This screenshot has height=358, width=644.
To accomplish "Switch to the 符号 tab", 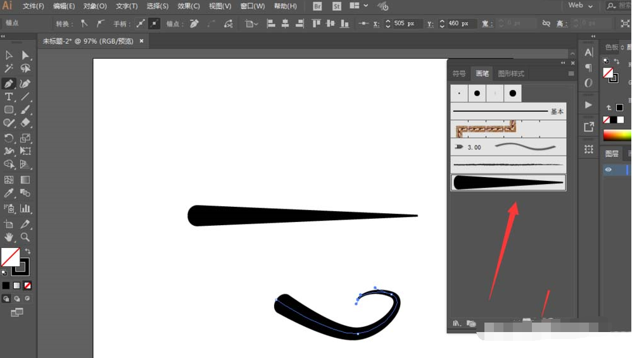I will pyautogui.click(x=459, y=74).
